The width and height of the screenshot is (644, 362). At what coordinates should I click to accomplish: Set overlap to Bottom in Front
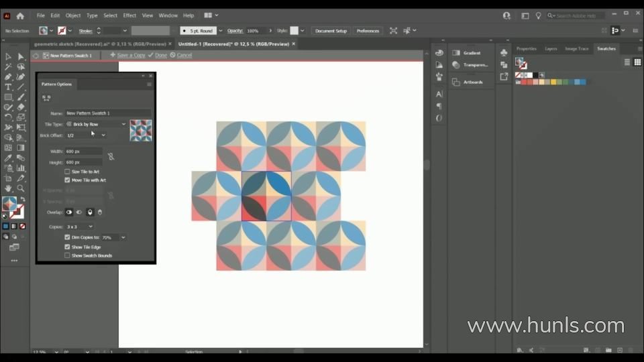coord(100,213)
